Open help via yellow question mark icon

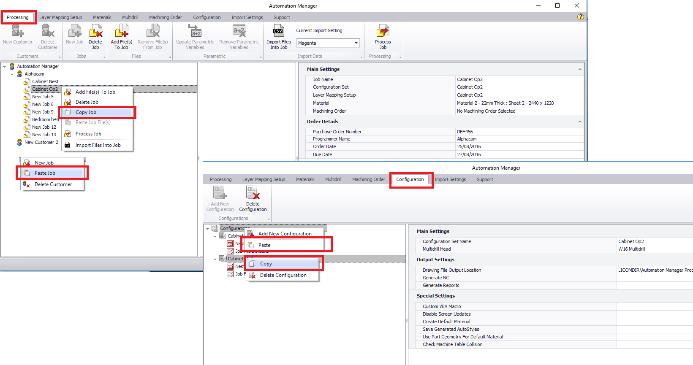coord(580,17)
